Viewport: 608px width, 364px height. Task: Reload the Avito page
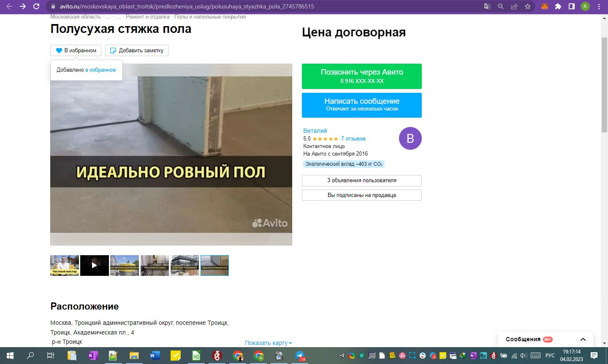pyautogui.click(x=36, y=6)
